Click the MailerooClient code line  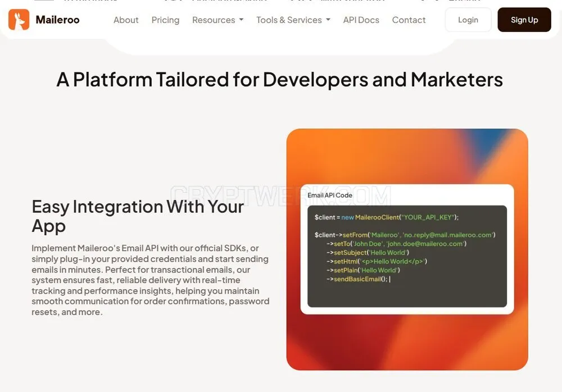[387, 217]
